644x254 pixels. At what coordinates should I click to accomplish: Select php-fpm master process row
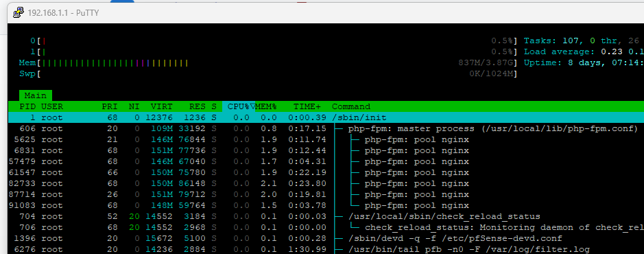(326, 128)
